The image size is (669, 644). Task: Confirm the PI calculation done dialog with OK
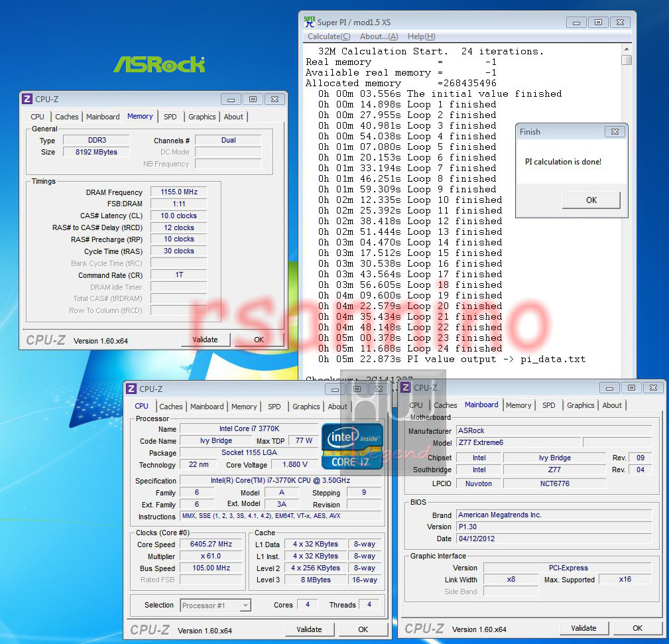pyautogui.click(x=591, y=200)
